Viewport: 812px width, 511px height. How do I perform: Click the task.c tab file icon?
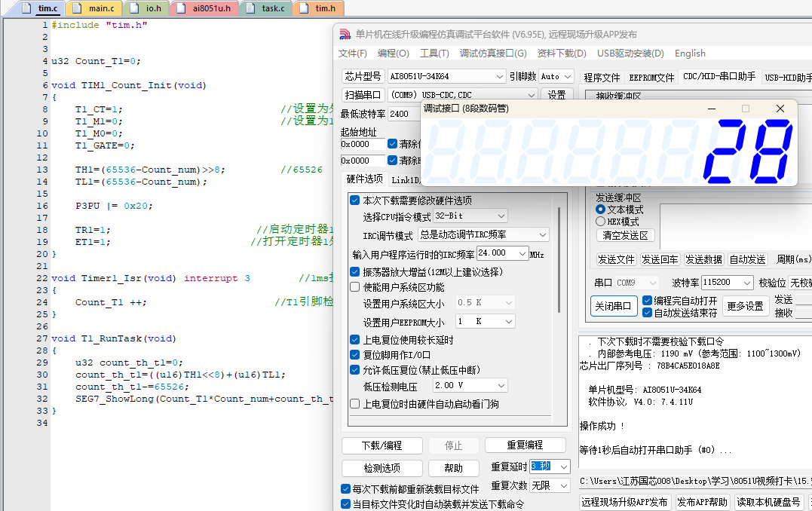(250, 8)
